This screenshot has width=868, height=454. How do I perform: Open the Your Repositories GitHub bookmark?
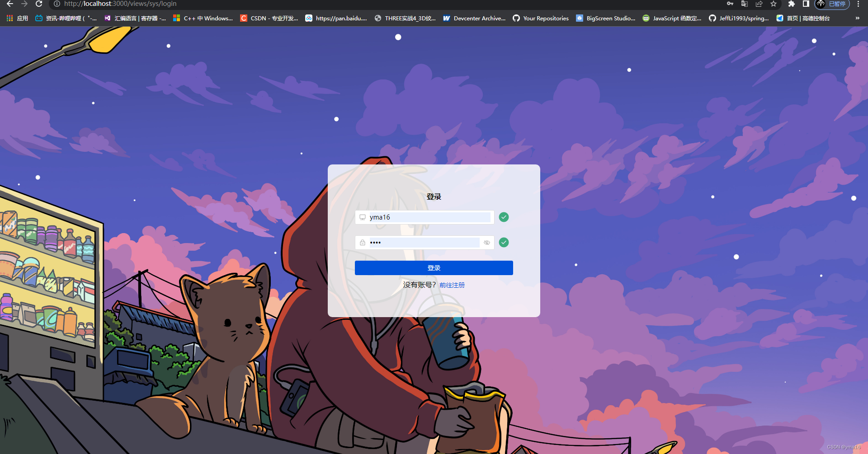[x=541, y=18]
